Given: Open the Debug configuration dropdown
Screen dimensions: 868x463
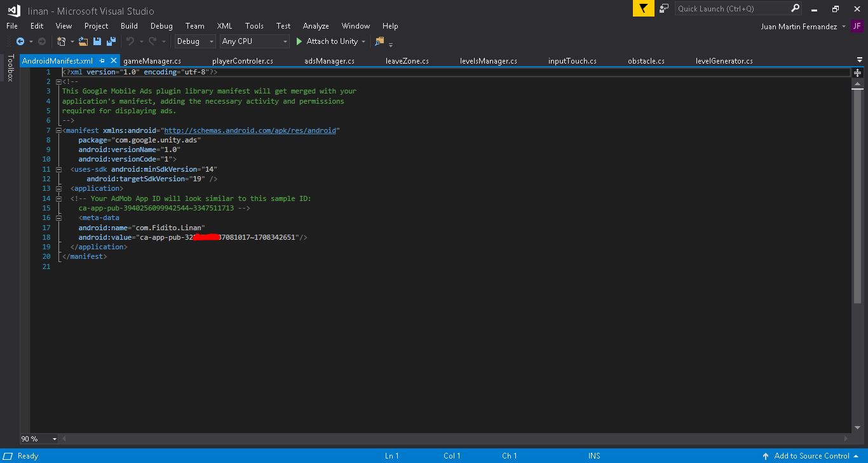Looking at the screenshot, I should point(196,41).
